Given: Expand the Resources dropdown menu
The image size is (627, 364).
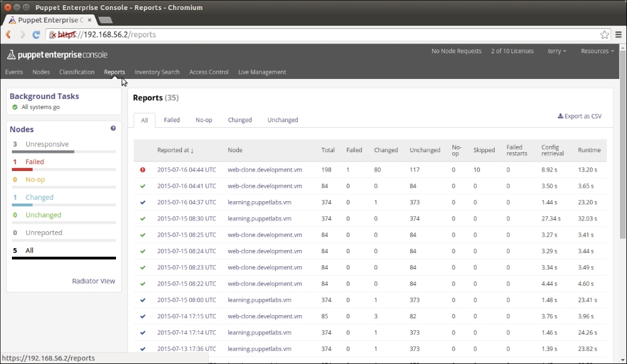Looking at the screenshot, I should pyautogui.click(x=597, y=51).
